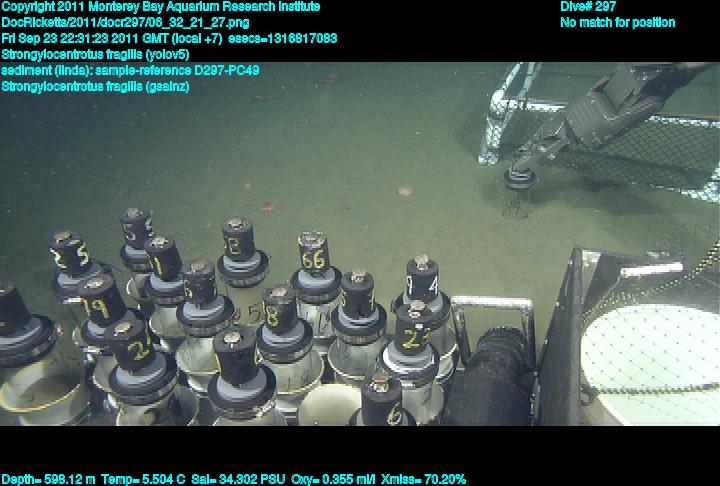
Task: Select Strongylocentrotus fragilis (gsainz) annotation
Action: tap(96, 87)
